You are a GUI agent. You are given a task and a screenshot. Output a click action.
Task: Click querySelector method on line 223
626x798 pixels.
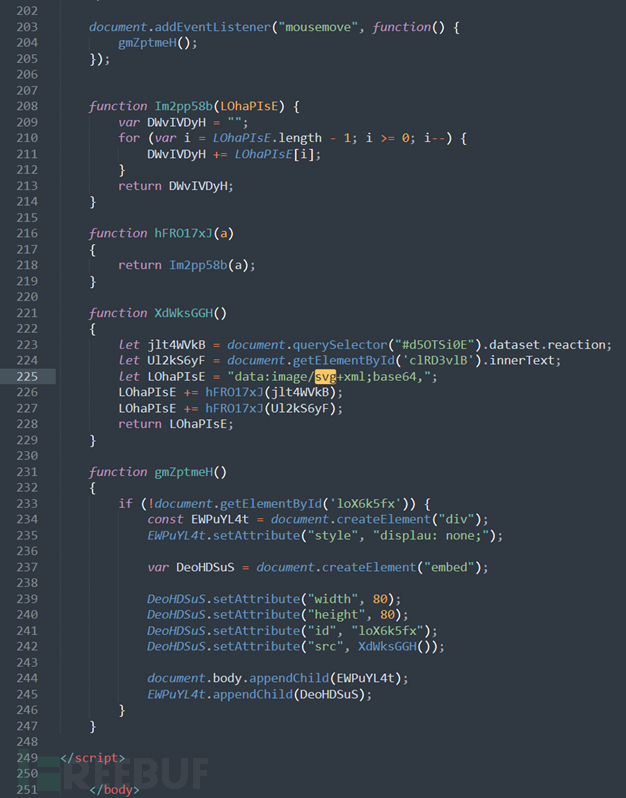point(340,345)
